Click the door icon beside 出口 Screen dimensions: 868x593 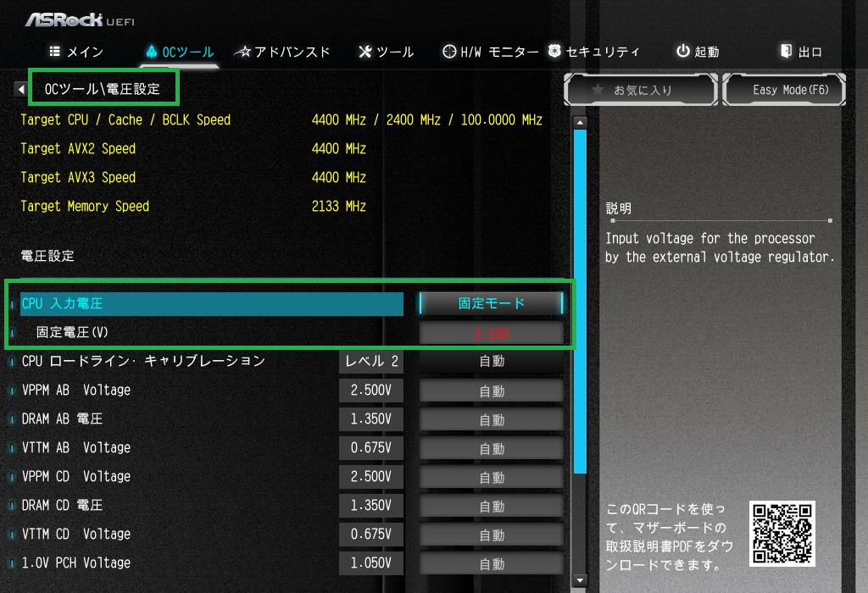[786, 51]
